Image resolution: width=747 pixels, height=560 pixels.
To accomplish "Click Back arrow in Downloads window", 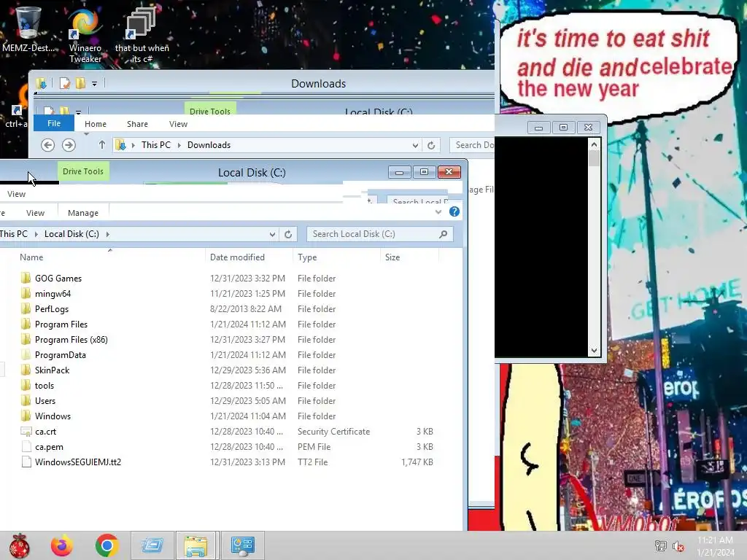I will point(47,145).
